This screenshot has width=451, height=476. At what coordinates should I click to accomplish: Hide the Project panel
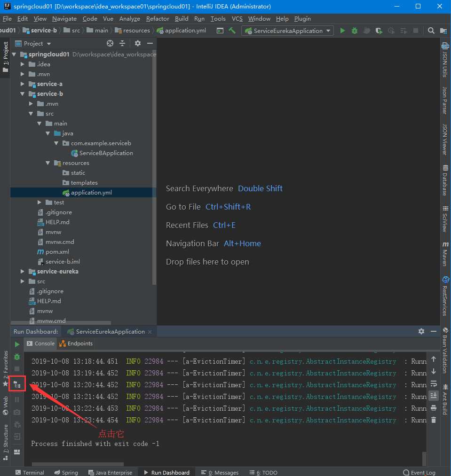pyautogui.click(x=150, y=43)
